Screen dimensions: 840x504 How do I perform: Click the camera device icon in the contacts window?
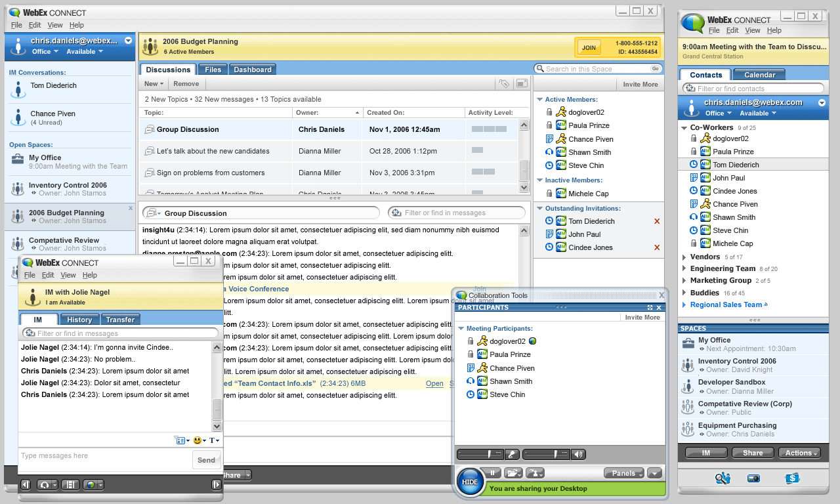[x=754, y=478]
